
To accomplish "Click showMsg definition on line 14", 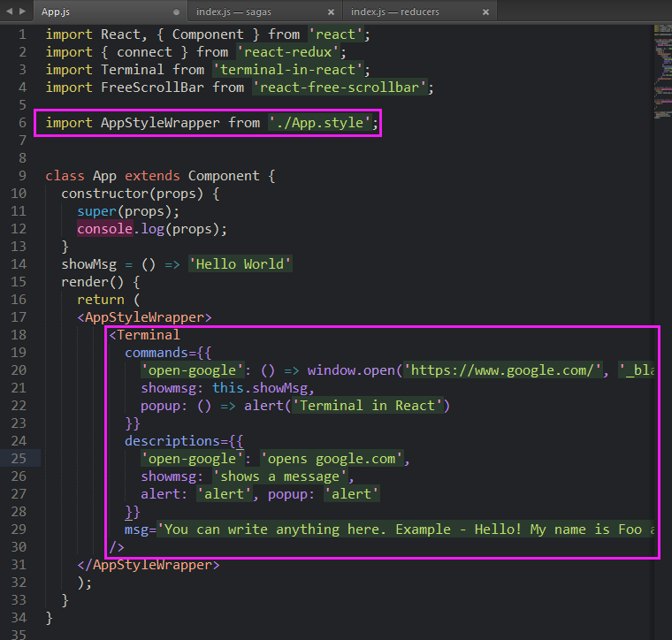I will pyautogui.click(x=88, y=264).
